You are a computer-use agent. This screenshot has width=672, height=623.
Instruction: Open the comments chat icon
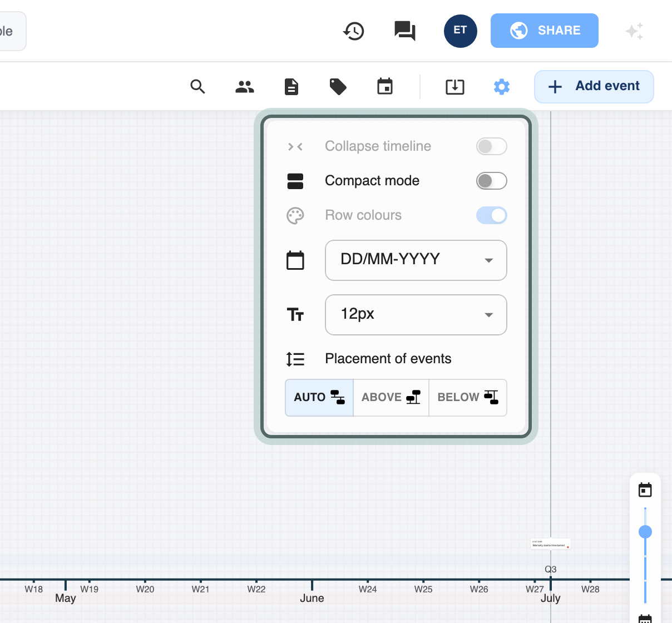405,31
